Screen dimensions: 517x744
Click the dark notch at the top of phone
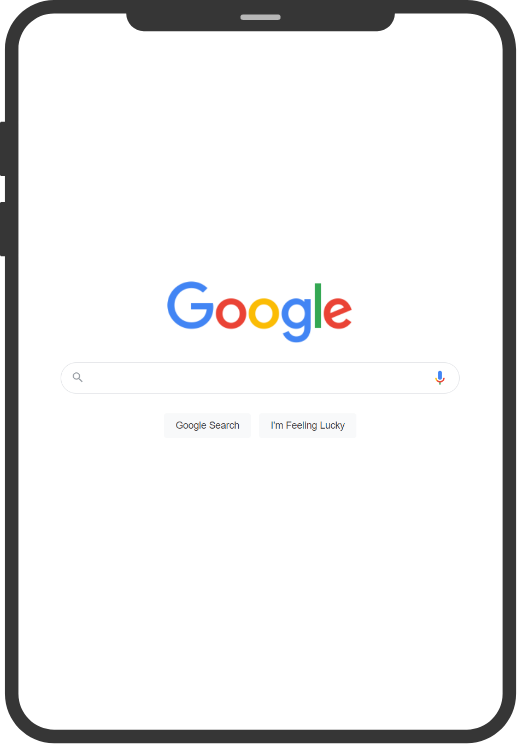tap(260, 19)
